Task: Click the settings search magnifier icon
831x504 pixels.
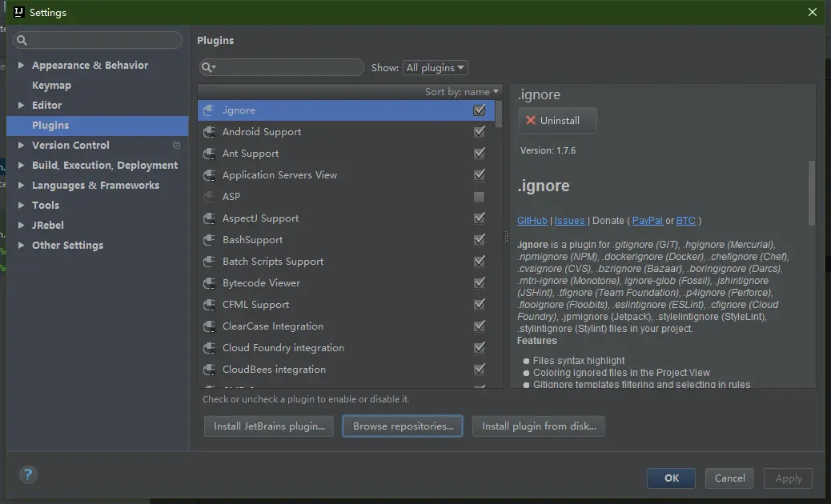Action: click(x=22, y=40)
